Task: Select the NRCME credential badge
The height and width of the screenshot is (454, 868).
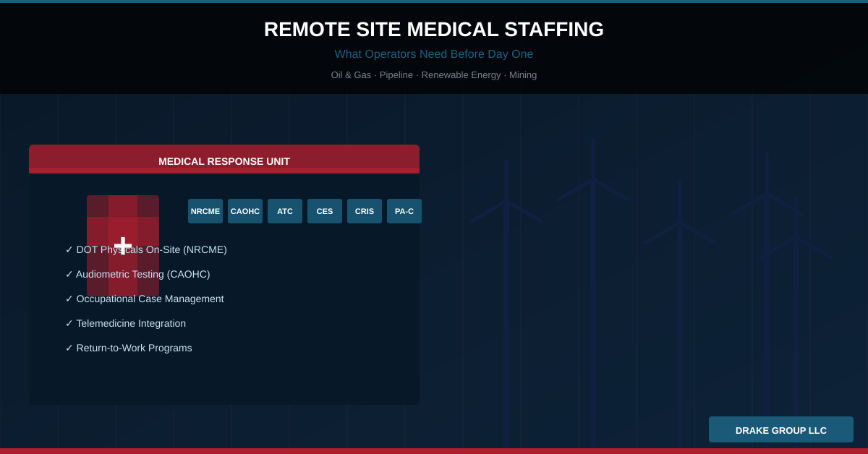Action: (x=205, y=211)
